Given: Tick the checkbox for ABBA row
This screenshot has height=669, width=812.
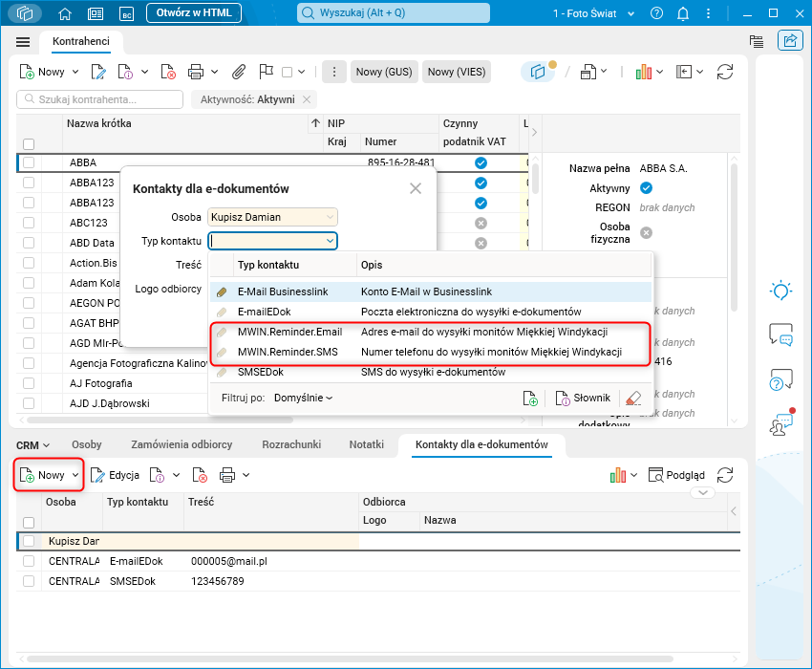Looking at the screenshot, I should coord(29,162).
